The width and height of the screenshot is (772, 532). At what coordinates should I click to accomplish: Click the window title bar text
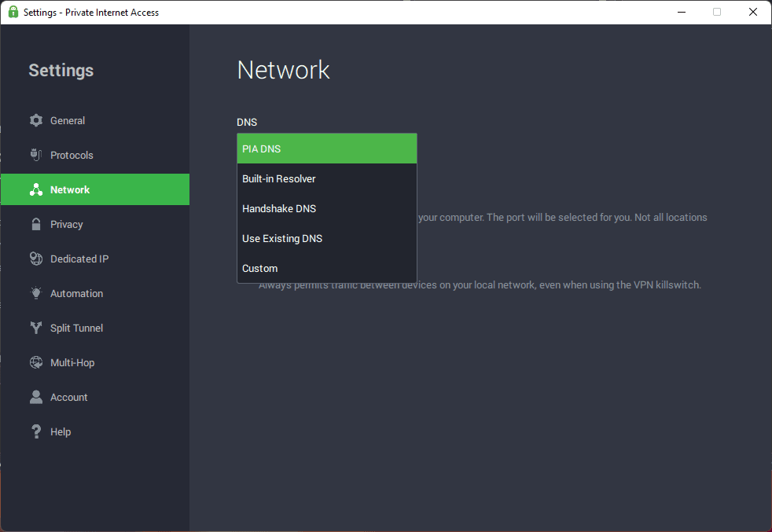(91, 13)
